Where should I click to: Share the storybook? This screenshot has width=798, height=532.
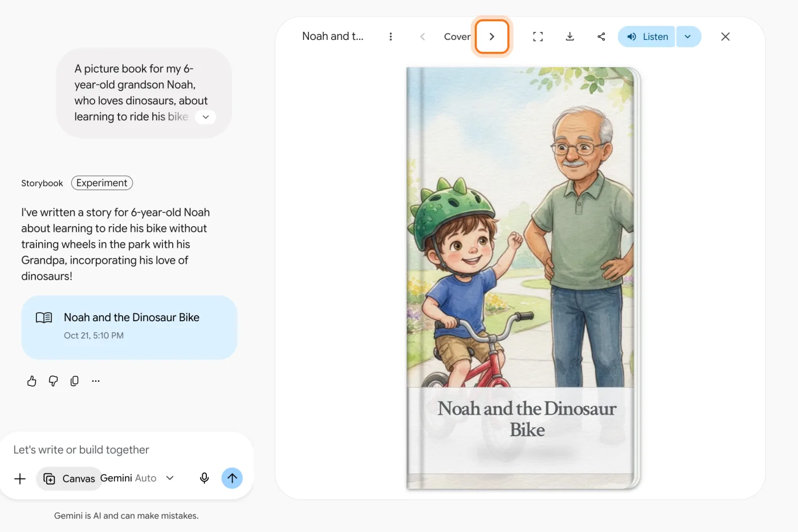(601, 36)
